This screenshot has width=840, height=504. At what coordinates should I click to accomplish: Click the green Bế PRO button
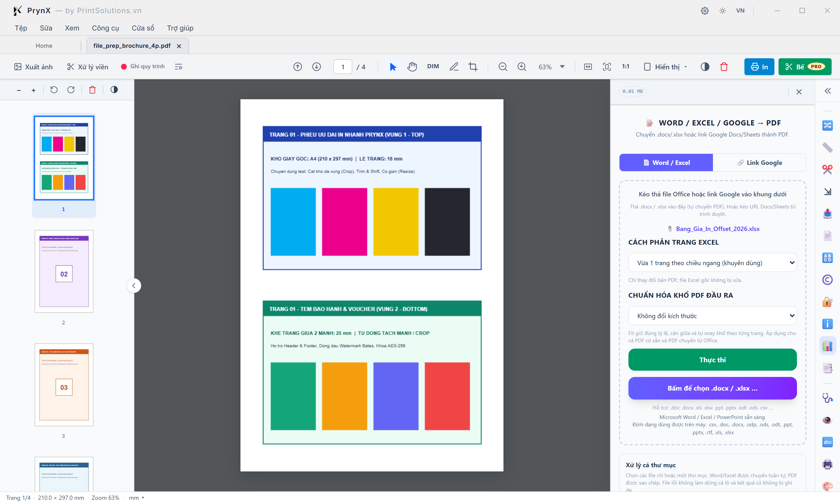click(805, 67)
